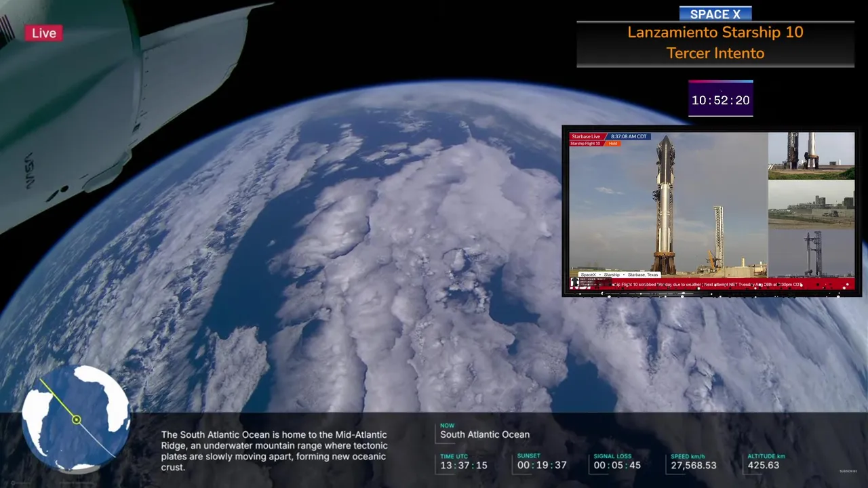Click the ISS position globe map
This screenshot has height=488, width=868.
[x=76, y=419]
